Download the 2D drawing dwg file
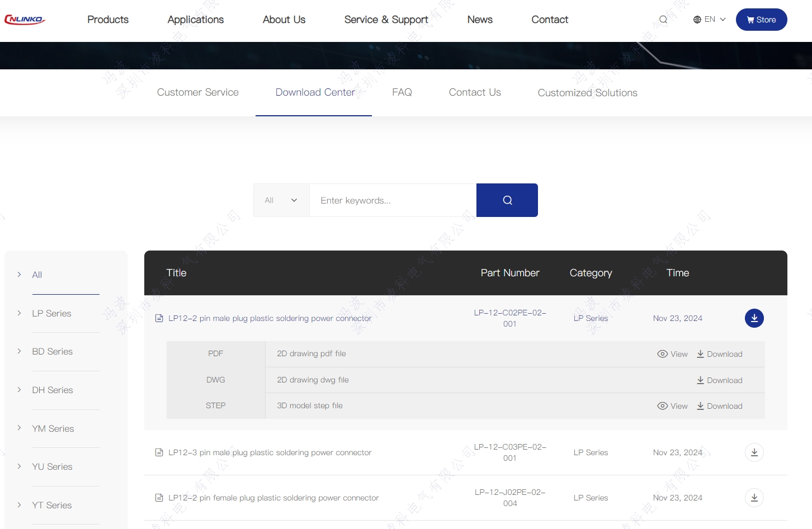This screenshot has height=529, width=812. [720, 380]
